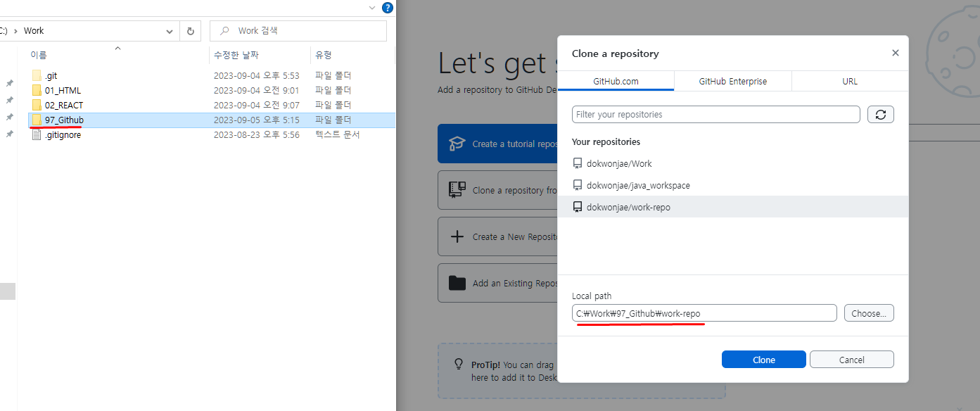The height and width of the screenshot is (411, 980).
Task: Click the Local path text field
Action: [x=704, y=313]
